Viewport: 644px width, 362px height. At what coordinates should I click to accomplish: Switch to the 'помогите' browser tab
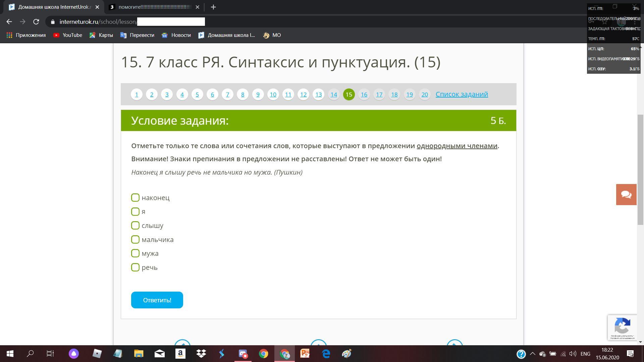(154, 7)
